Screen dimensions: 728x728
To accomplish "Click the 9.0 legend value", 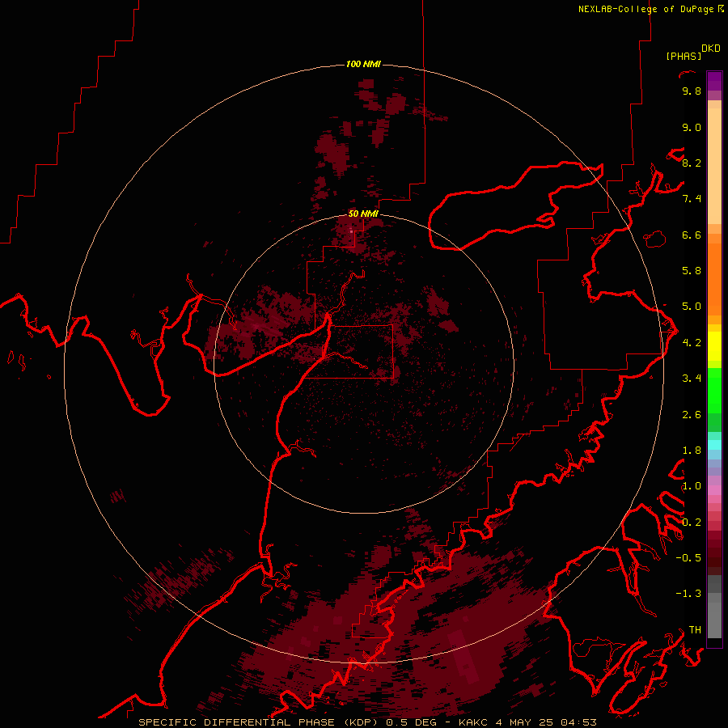I will (x=692, y=127).
